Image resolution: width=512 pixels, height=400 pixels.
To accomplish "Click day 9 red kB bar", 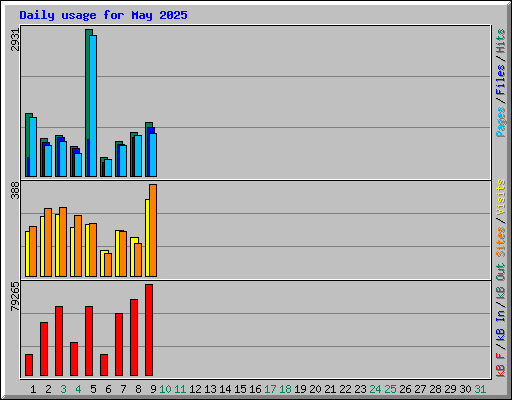I will (x=149, y=330).
